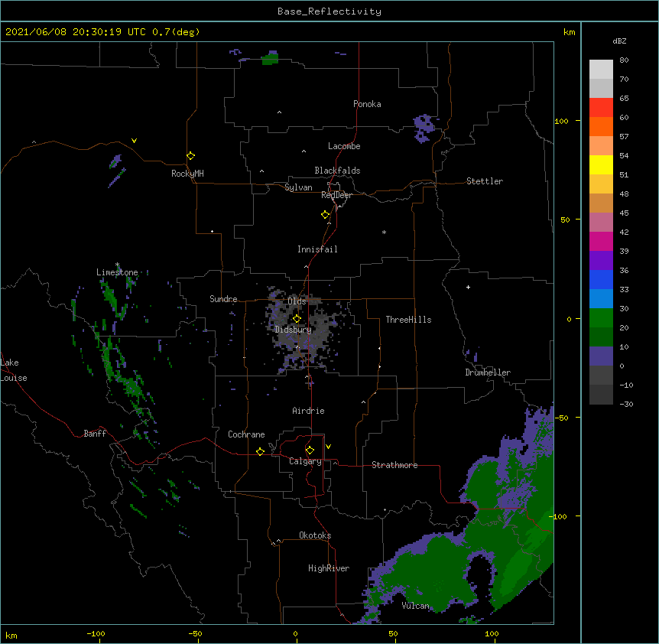The height and width of the screenshot is (644, 659).
Task: Click the Olds town label
Action: pos(297,301)
